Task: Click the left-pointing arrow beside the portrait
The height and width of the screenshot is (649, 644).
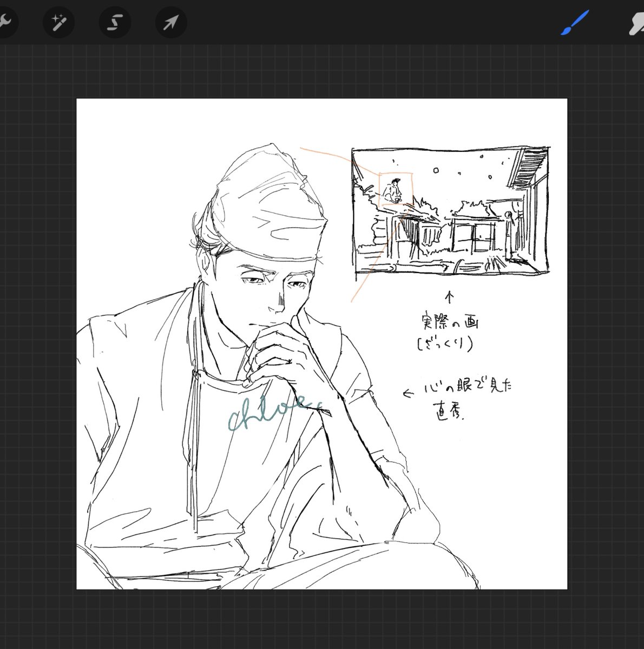Action: tap(409, 393)
